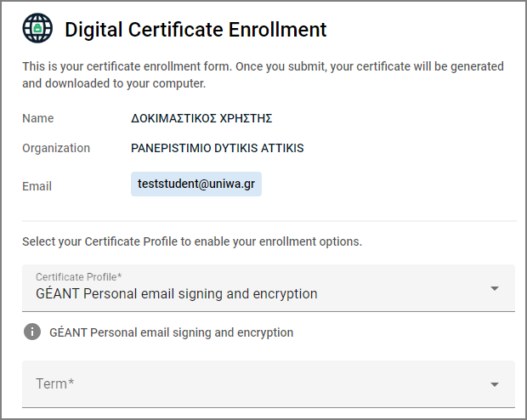
Task: Expand the Term dropdown arrow
Action: [494, 384]
